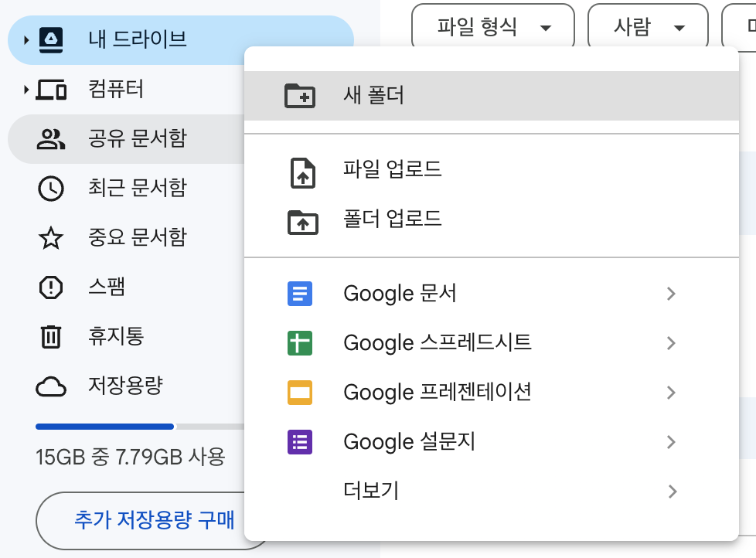Open Google 설문지 submenu arrow

pyautogui.click(x=671, y=442)
